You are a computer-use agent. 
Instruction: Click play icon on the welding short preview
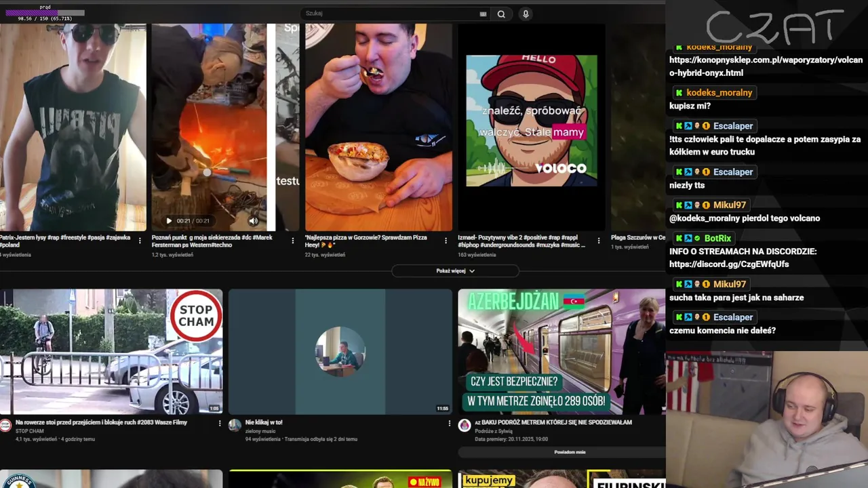(169, 221)
